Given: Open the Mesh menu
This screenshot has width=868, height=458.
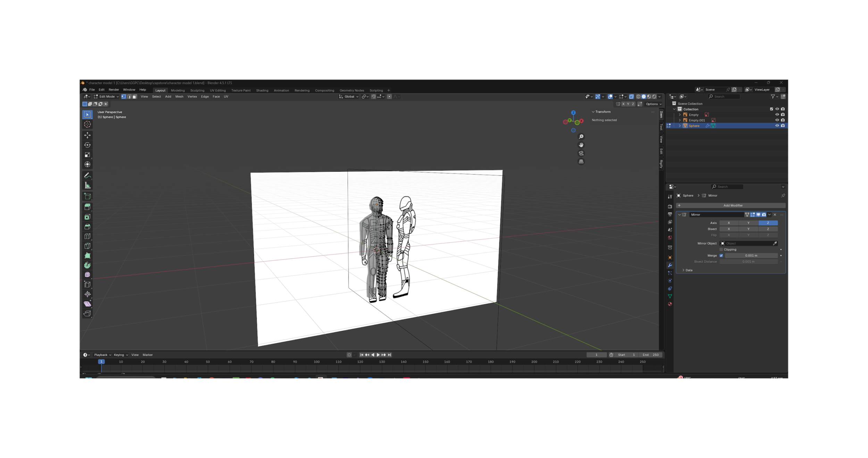Looking at the screenshot, I should click(x=179, y=96).
